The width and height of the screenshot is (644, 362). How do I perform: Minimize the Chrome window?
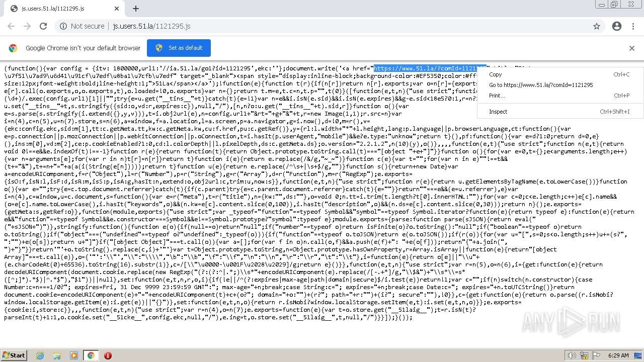click(602, 4)
